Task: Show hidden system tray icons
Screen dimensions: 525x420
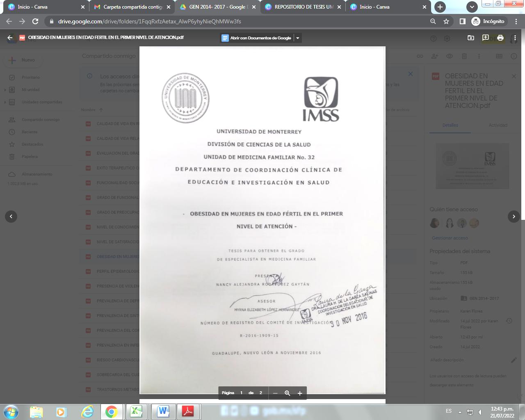Action: pyautogui.click(x=460, y=412)
